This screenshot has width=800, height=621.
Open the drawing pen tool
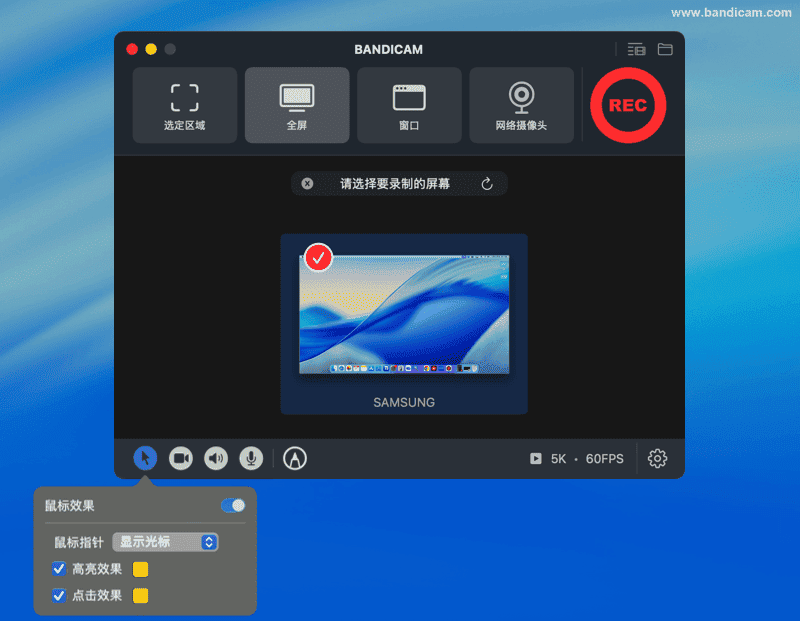click(x=295, y=458)
